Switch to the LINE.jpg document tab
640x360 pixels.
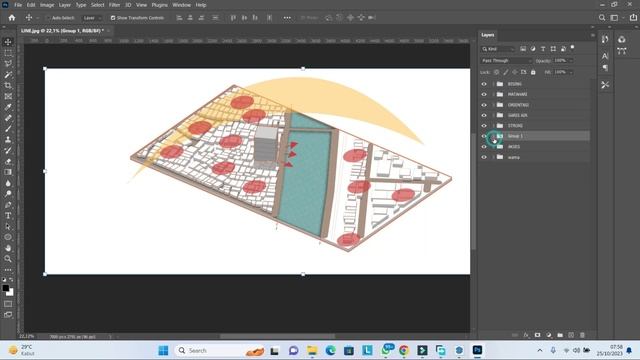click(62, 31)
